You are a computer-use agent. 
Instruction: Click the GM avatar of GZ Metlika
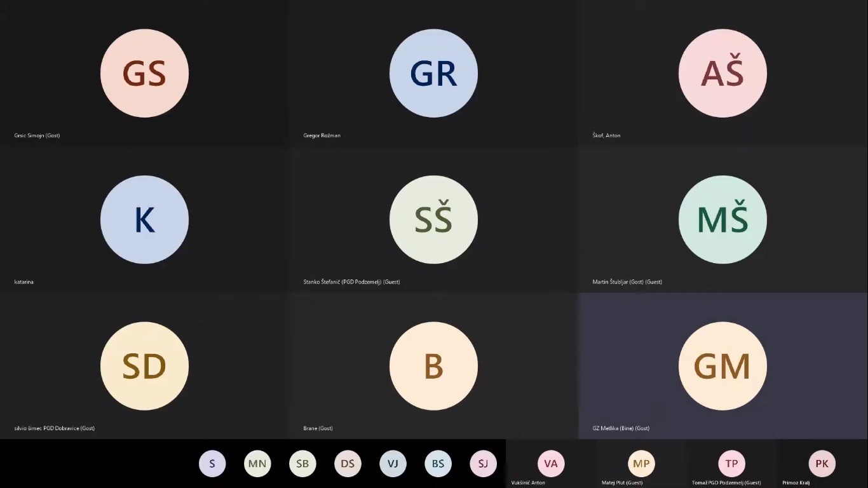pyautogui.click(x=722, y=366)
